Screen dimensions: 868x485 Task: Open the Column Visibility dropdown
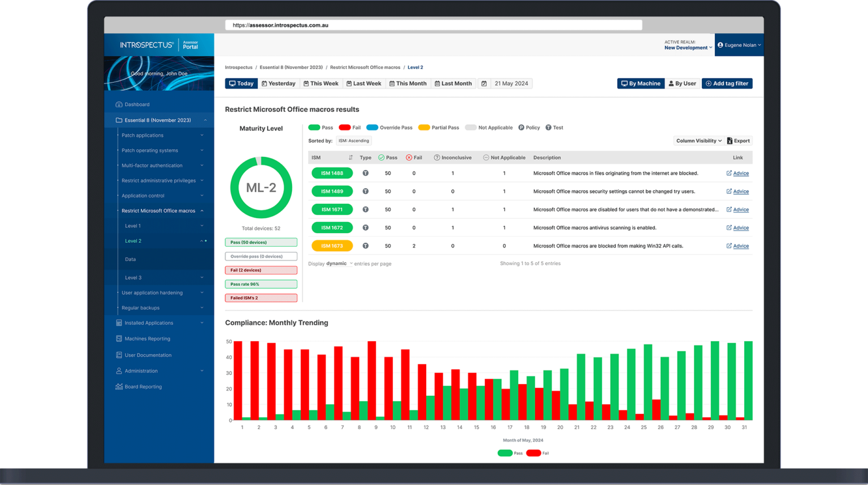pyautogui.click(x=697, y=141)
